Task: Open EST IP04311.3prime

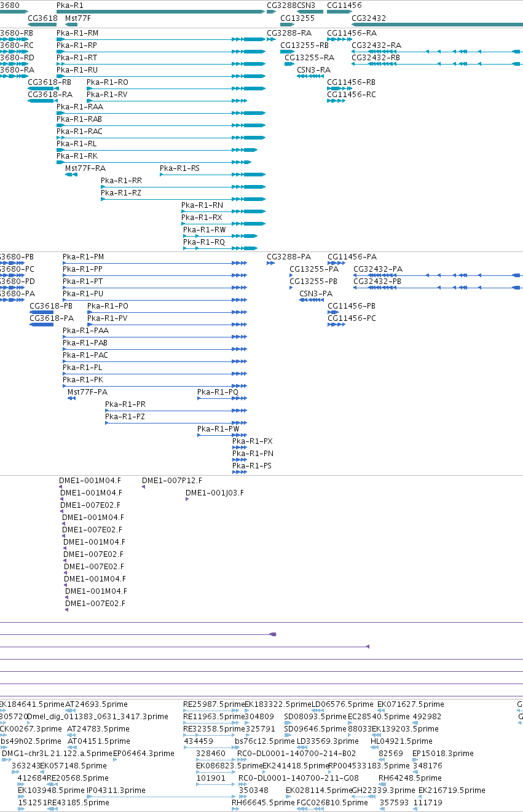Action: pyautogui.click(x=116, y=790)
